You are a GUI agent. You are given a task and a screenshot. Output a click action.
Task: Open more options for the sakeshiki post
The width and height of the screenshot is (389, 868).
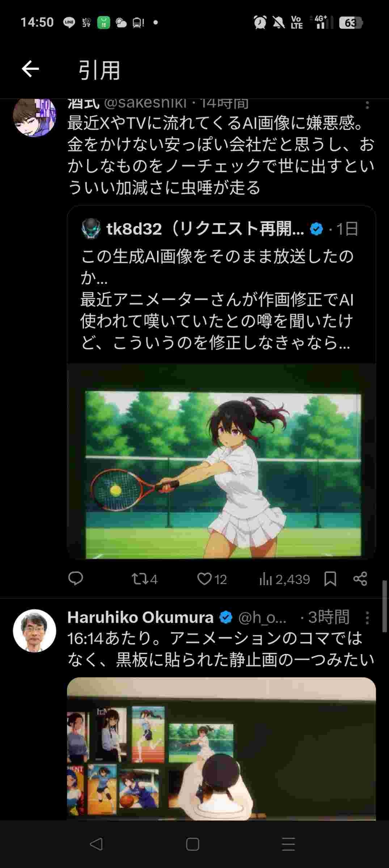pyautogui.click(x=367, y=105)
